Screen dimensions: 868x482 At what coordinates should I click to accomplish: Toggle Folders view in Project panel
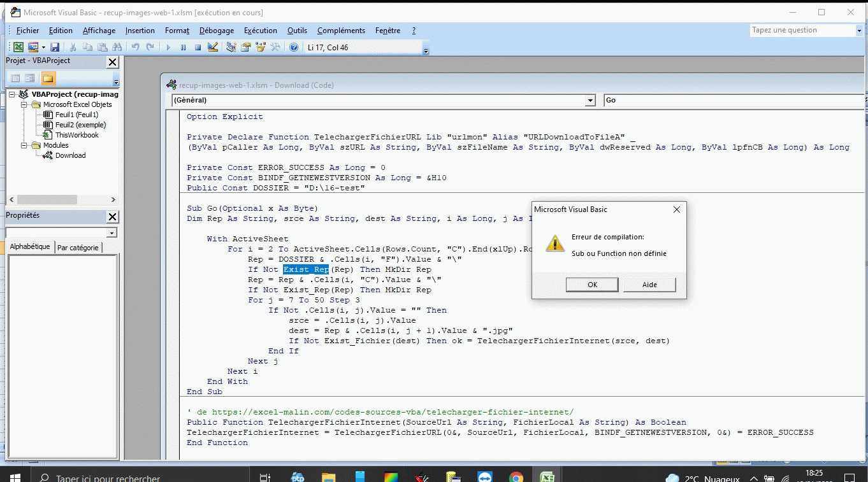pyautogui.click(x=48, y=78)
